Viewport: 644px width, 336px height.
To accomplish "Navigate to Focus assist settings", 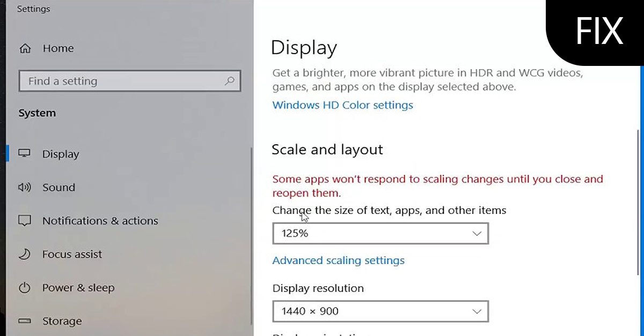I will (72, 254).
